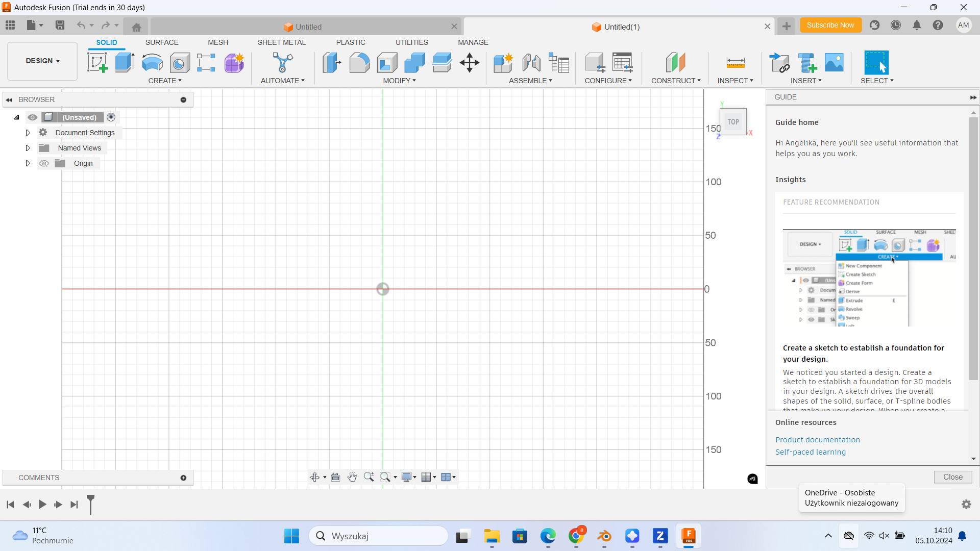Show the hidden Origin folder

point(44,163)
